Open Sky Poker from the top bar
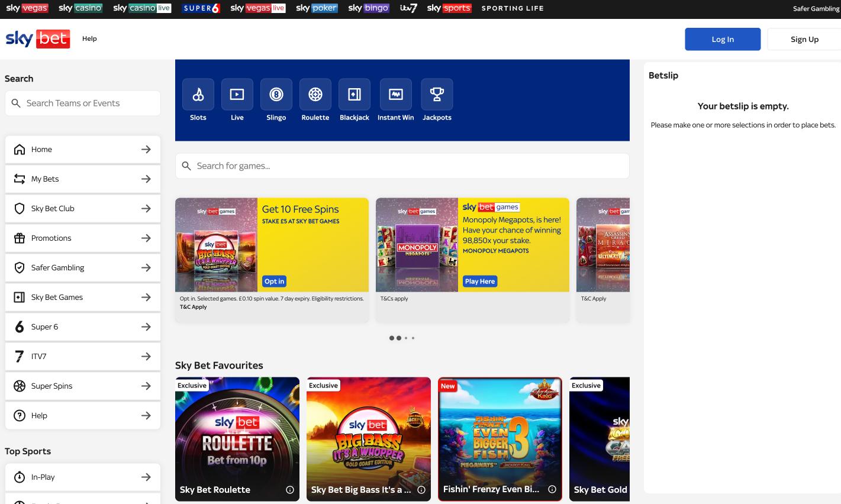The width and height of the screenshot is (841, 504). coord(316,8)
